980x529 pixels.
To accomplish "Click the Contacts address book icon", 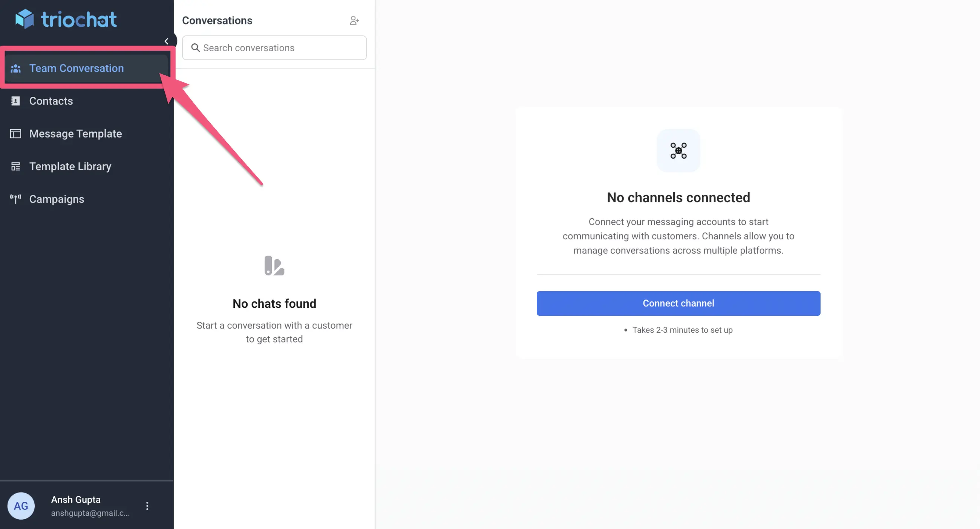I will 15,101.
